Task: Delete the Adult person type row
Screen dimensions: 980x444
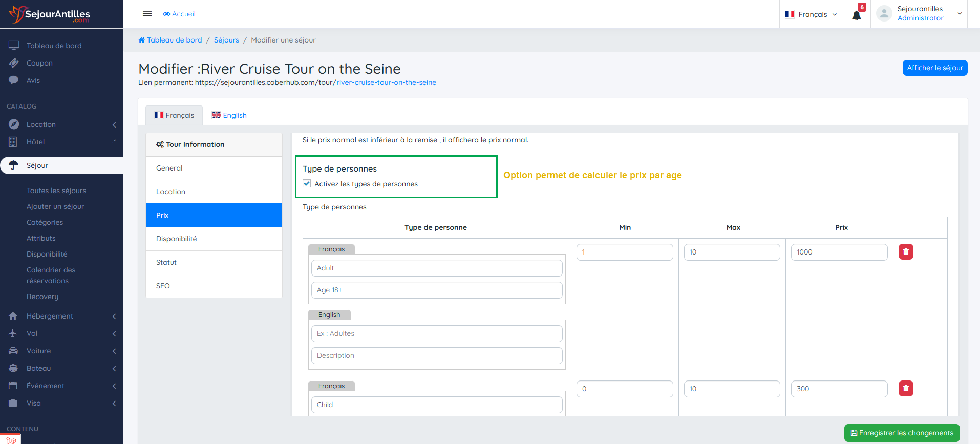Action: click(x=905, y=252)
